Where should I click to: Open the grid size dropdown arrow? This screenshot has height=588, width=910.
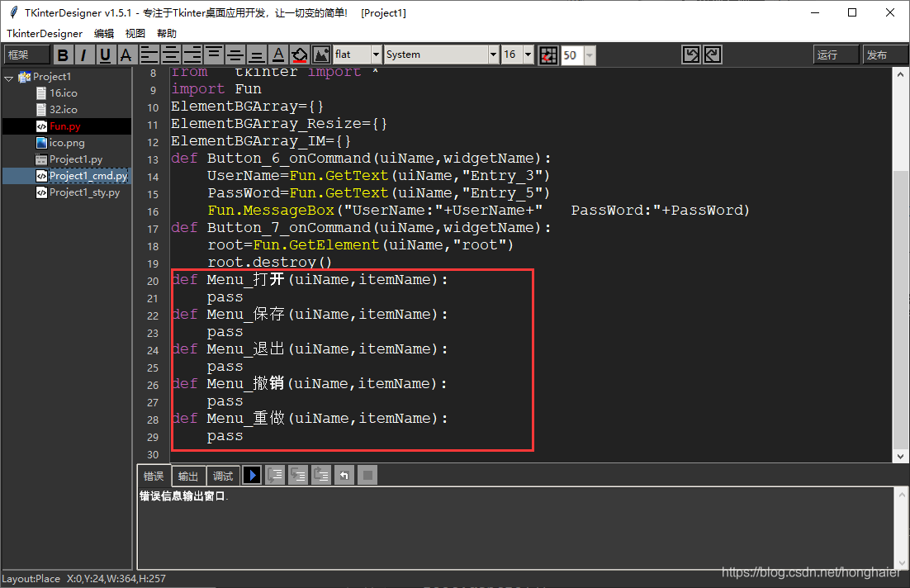point(590,55)
